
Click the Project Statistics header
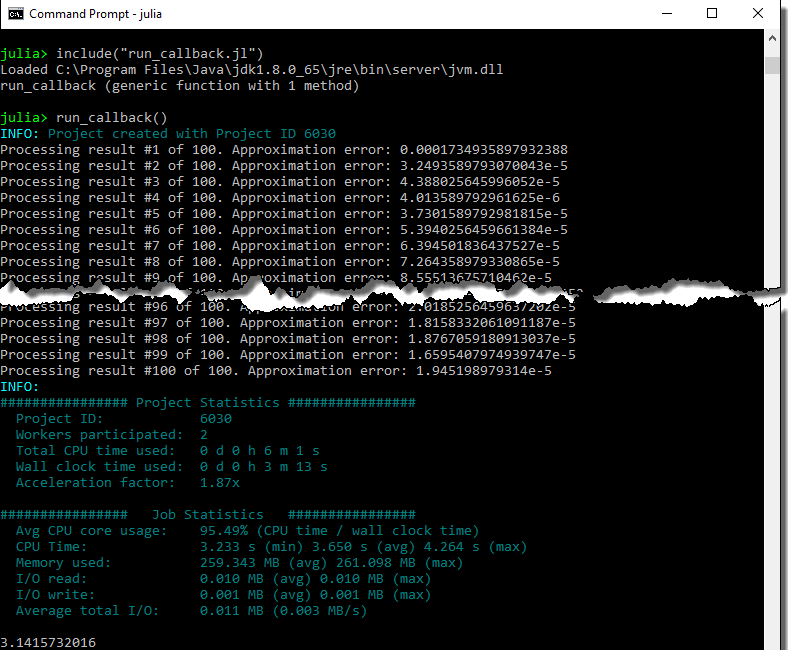[208, 402]
